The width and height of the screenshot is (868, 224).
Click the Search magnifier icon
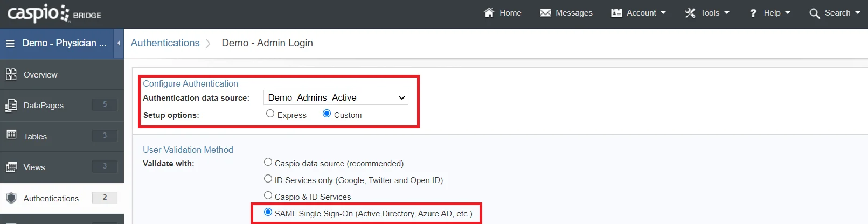(x=815, y=13)
